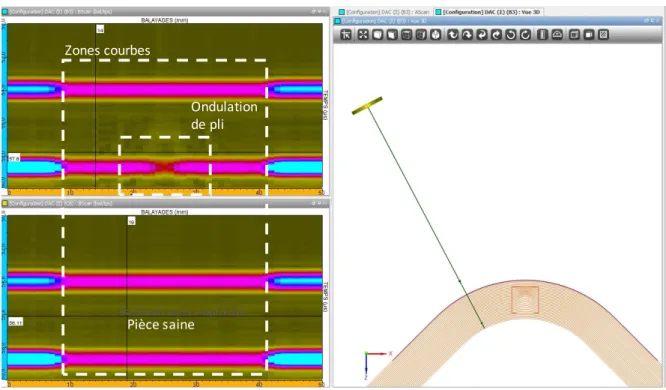Screen dimensions: 666x390
Task: Click the cyan amplitude scale of top BScan
Action: coord(4,106)
